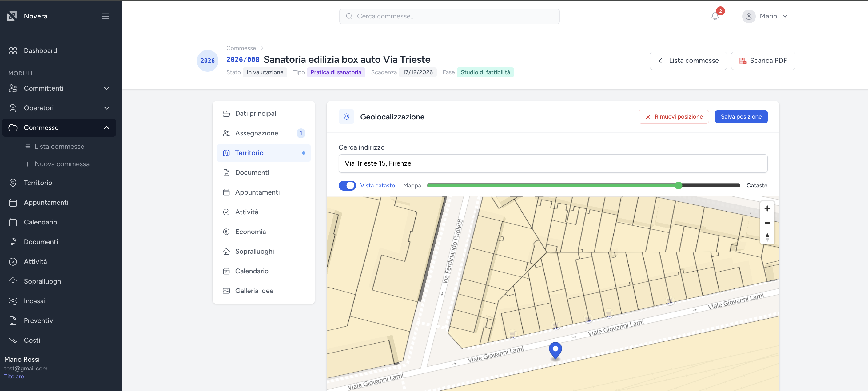This screenshot has height=391, width=868.
Task: Click the search magnifier icon
Action: click(349, 16)
